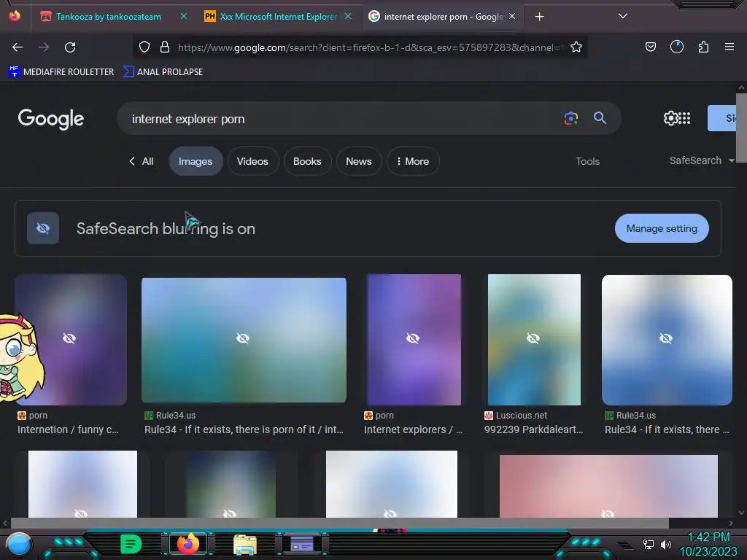Close the Tankooza tab
This screenshot has height=560, width=747.
click(x=183, y=17)
